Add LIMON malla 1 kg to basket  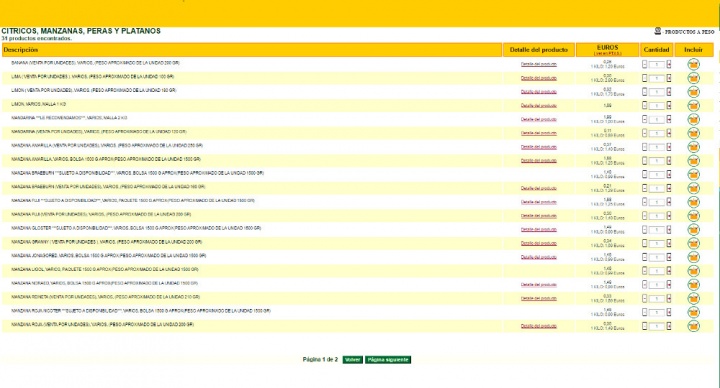click(693, 106)
